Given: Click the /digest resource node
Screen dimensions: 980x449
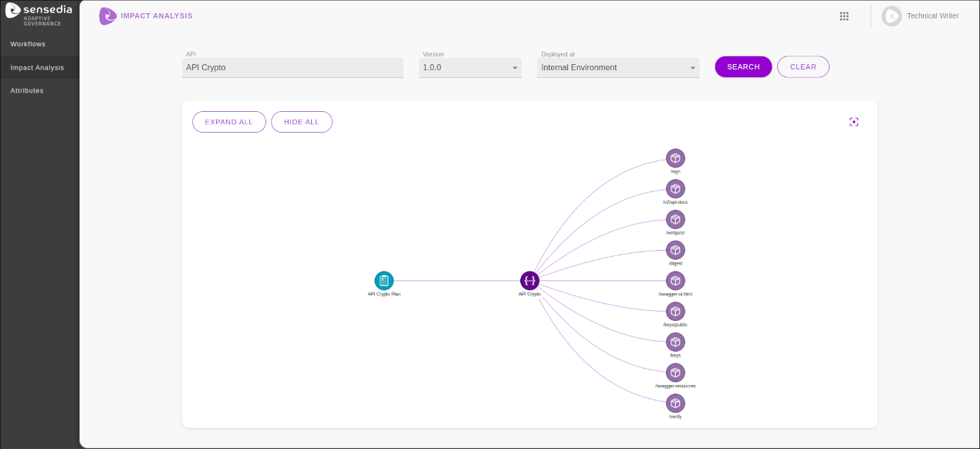Looking at the screenshot, I should click(x=675, y=250).
